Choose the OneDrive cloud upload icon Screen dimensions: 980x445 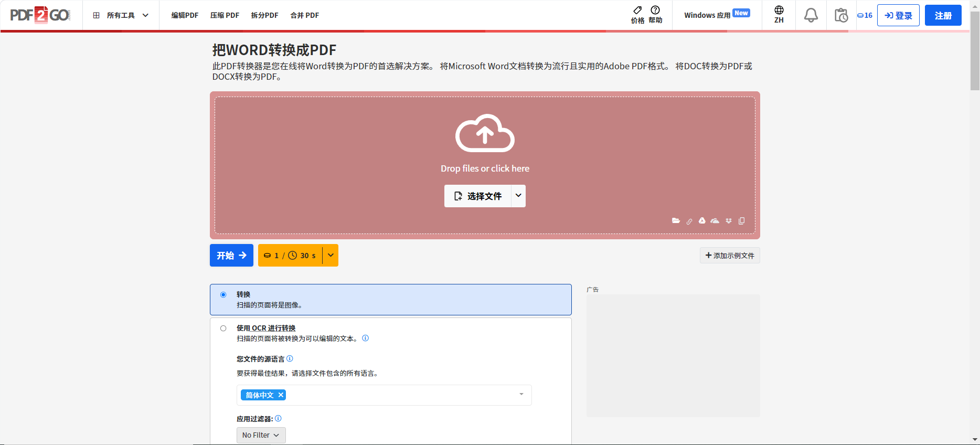[x=715, y=221]
